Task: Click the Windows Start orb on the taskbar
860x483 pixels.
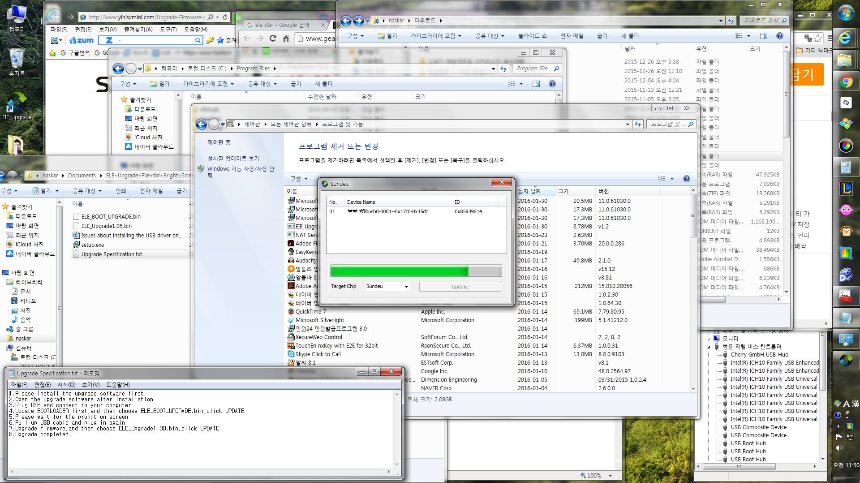Action: point(846,13)
